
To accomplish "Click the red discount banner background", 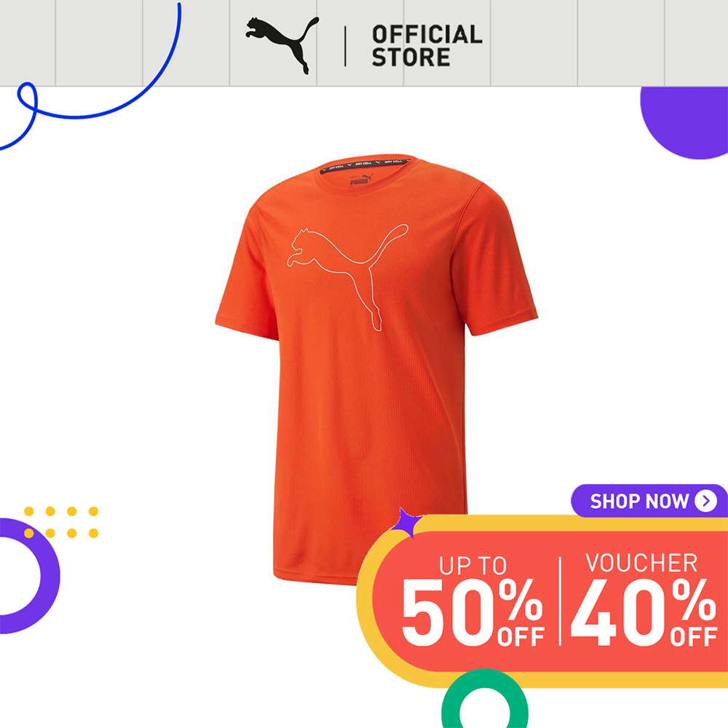I will pos(550,601).
